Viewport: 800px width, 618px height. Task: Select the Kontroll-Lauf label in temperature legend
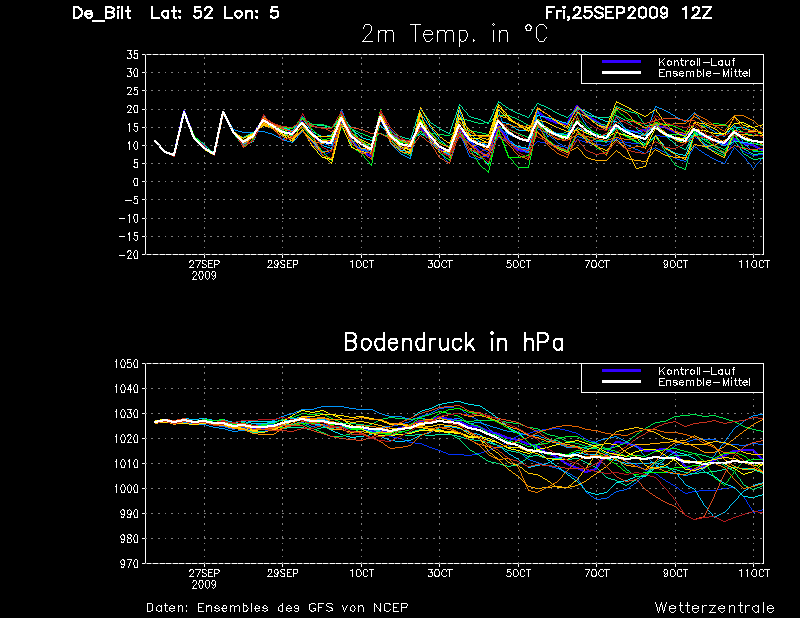pyautogui.click(x=696, y=62)
